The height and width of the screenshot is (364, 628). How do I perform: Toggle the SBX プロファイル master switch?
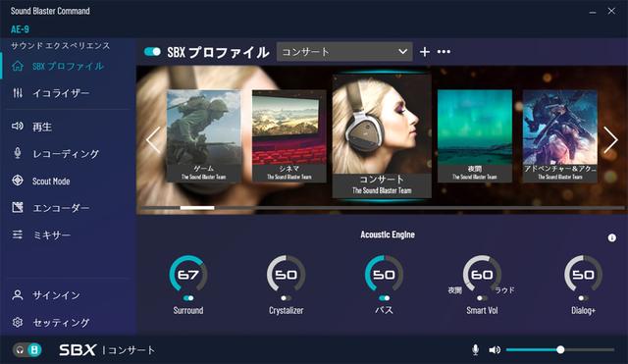(152, 52)
